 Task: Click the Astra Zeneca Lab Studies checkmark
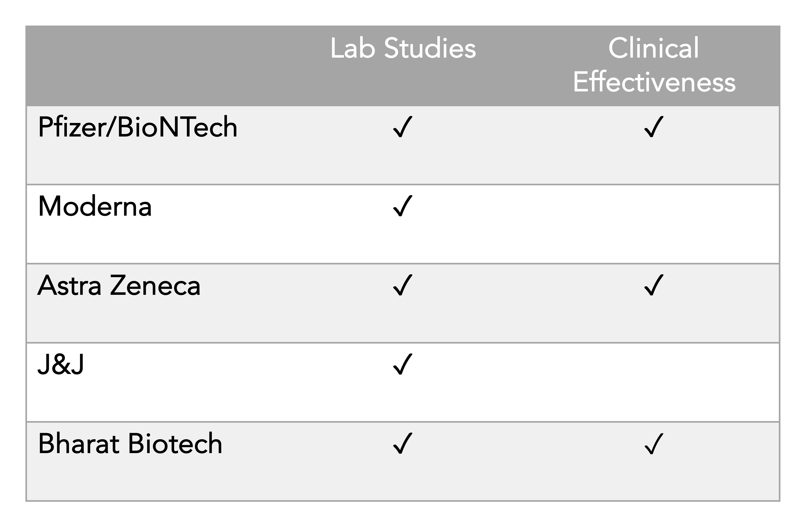(x=403, y=285)
